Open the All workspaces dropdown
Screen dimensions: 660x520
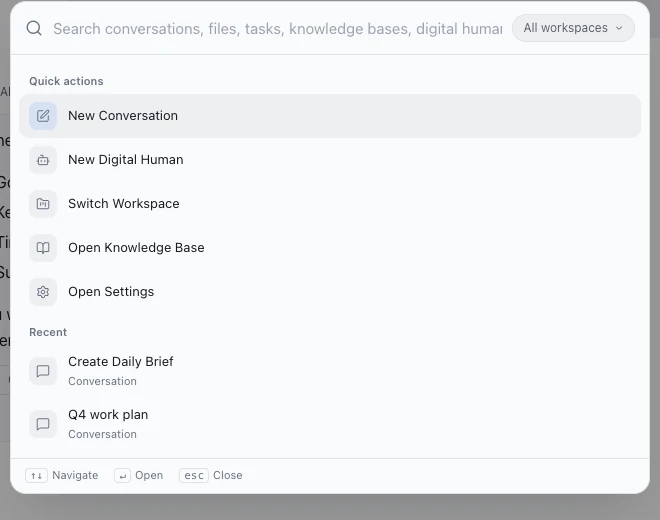pyautogui.click(x=573, y=28)
